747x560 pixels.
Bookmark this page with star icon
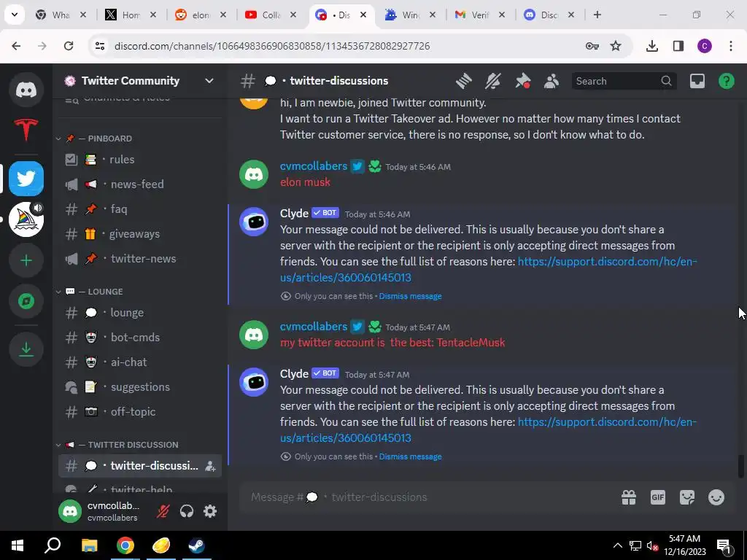click(616, 46)
